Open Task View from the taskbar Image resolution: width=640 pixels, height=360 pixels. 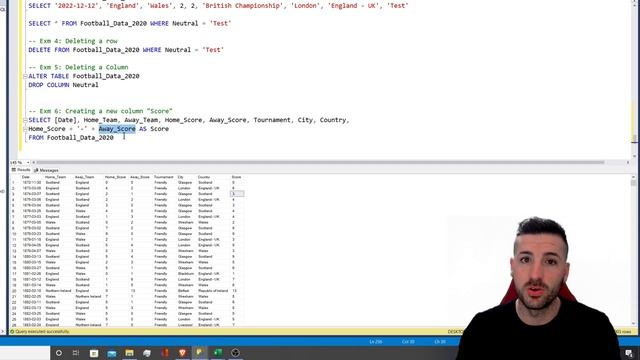tap(76, 353)
